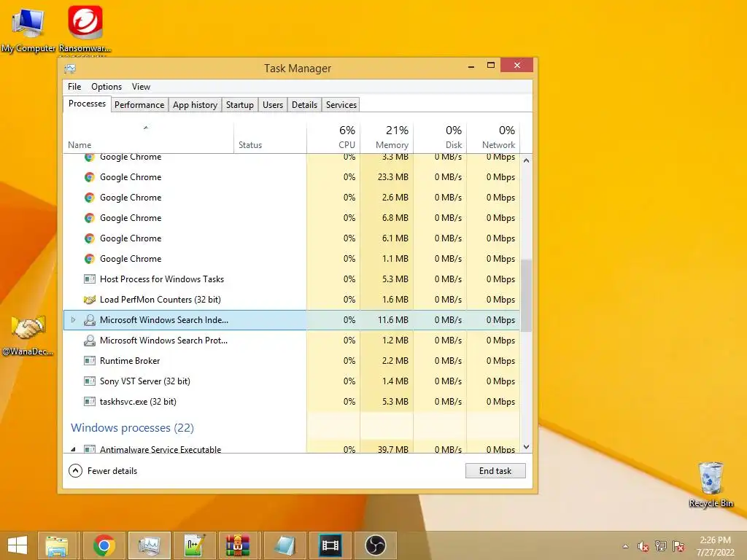Show hidden tray icons arrow
The image size is (747, 560).
click(625, 546)
